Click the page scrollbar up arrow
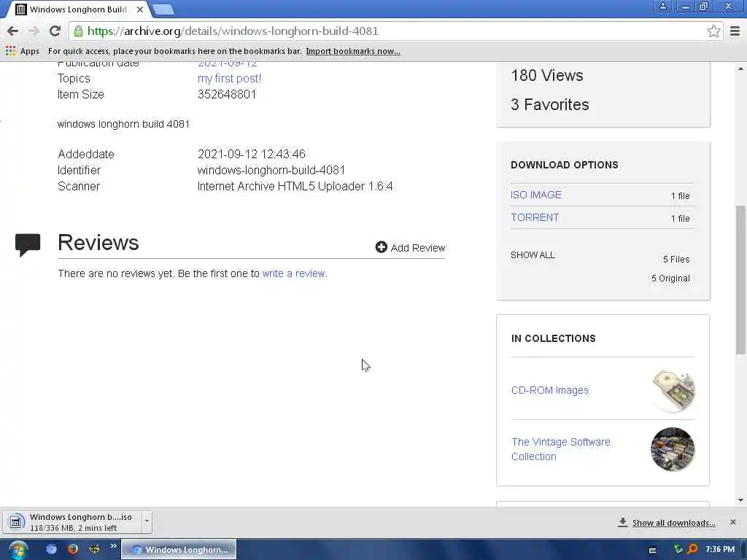Image resolution: width=747 pixels, height=560 pixels. pyautogui.click(x=740, y=69)
